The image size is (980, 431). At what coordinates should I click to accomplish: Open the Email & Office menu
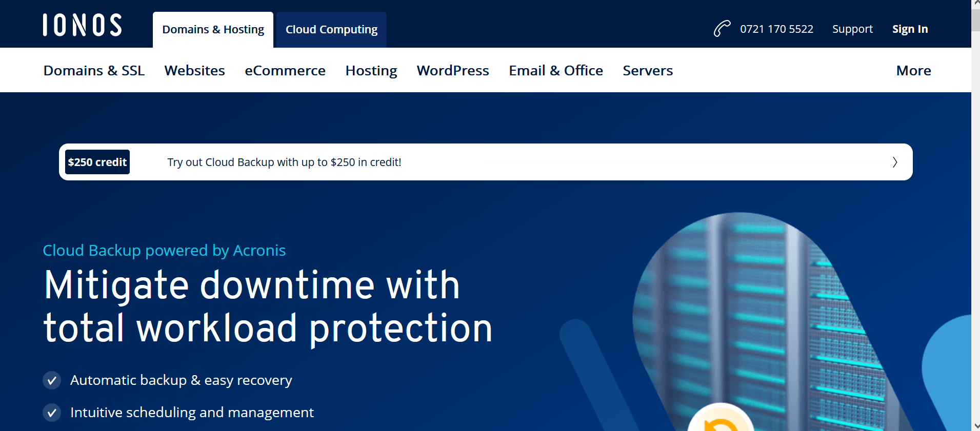(556, 71)
